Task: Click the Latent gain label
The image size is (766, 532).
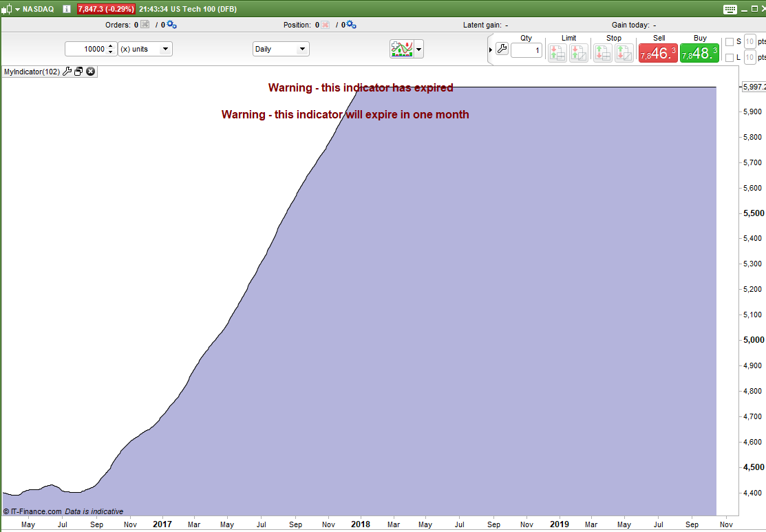Action: click(482, 25)
